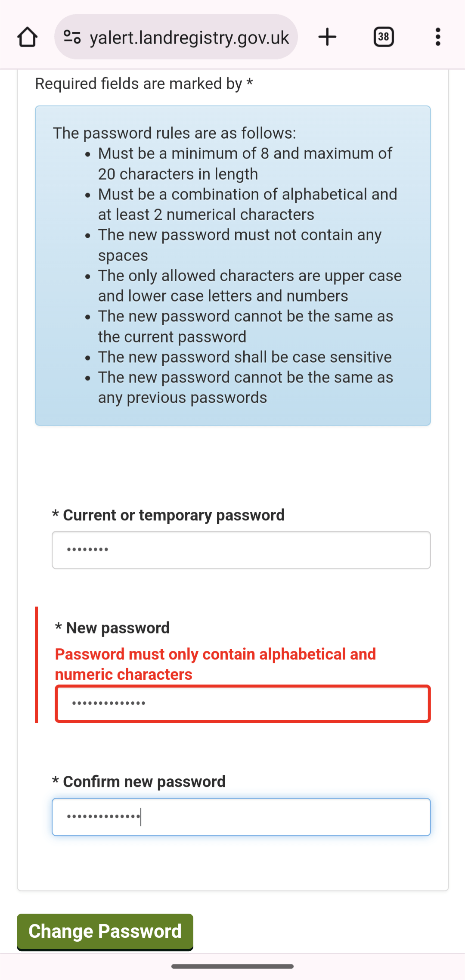Tap the red password error message
This screenshot has height=980, width=465.
(x=215, y=664)
